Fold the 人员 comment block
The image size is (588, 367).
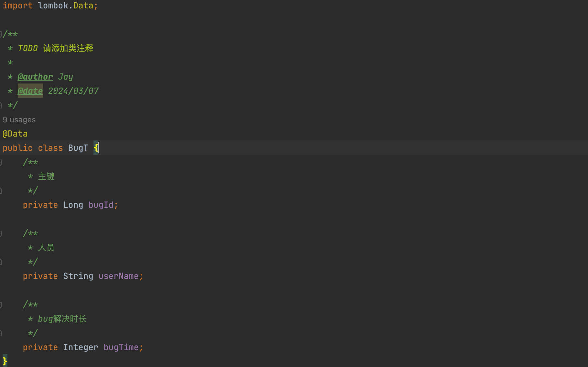pos(1,234)
